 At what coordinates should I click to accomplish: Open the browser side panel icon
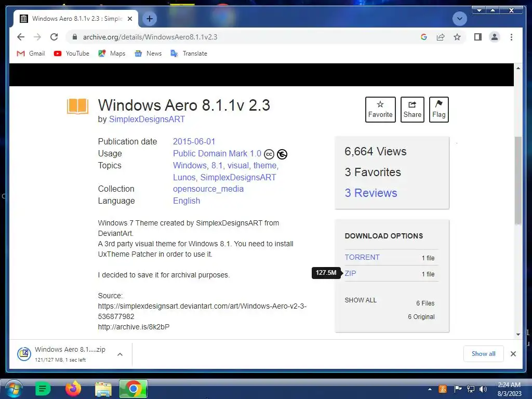(x=478, y=37)
